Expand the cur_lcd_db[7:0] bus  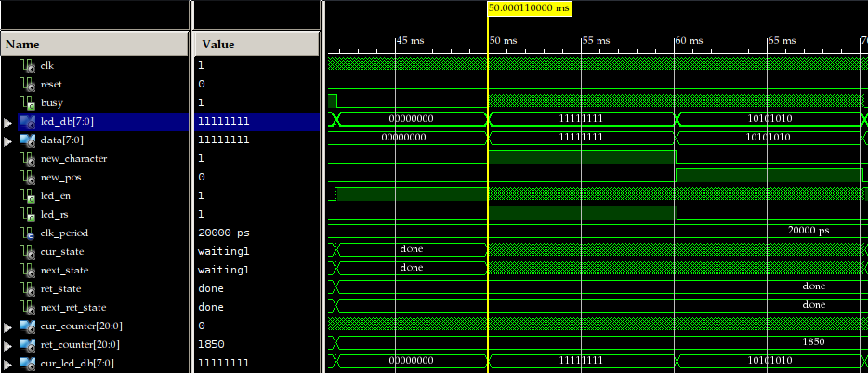(x=8, y=364)
